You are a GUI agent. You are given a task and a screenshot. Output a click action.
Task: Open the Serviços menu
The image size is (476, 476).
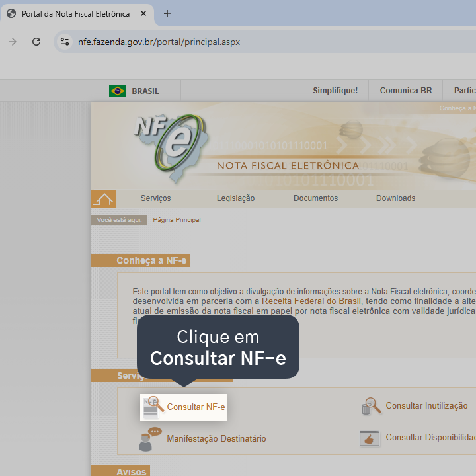pyautogui.click(x=156, y=198)
